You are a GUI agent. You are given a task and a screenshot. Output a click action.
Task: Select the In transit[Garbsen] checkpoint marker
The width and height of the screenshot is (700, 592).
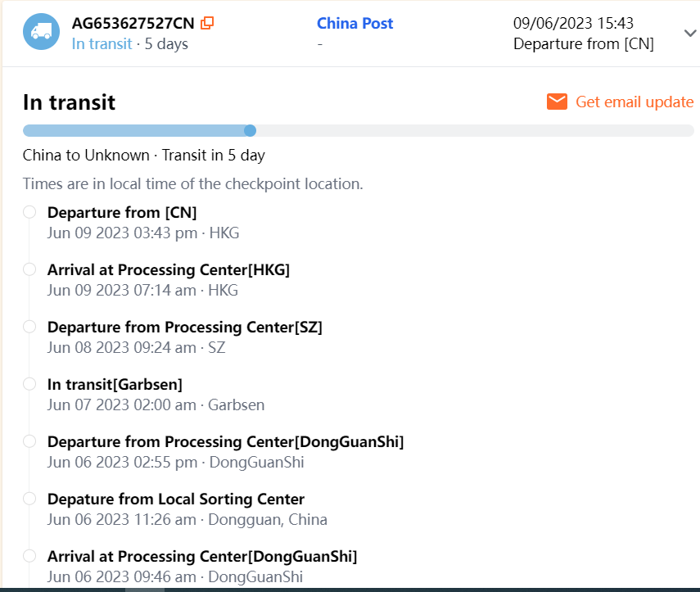(29, 384)
